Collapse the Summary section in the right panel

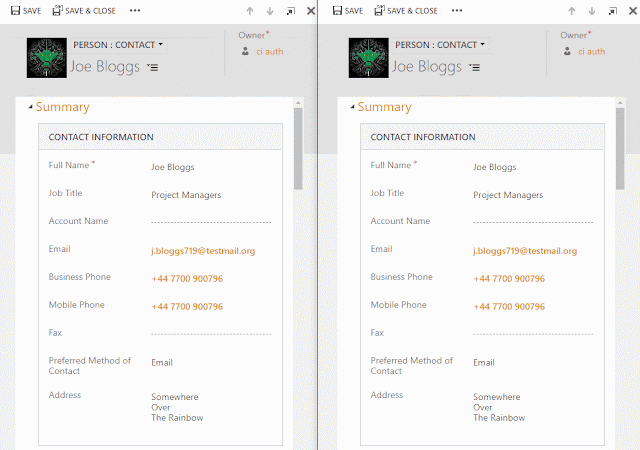[352, 107]
